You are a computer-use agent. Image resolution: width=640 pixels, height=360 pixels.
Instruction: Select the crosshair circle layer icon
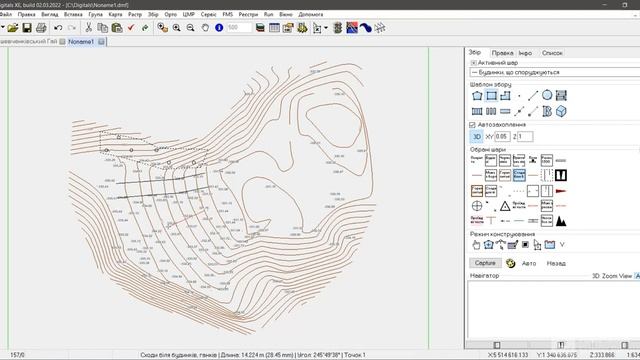477,206
